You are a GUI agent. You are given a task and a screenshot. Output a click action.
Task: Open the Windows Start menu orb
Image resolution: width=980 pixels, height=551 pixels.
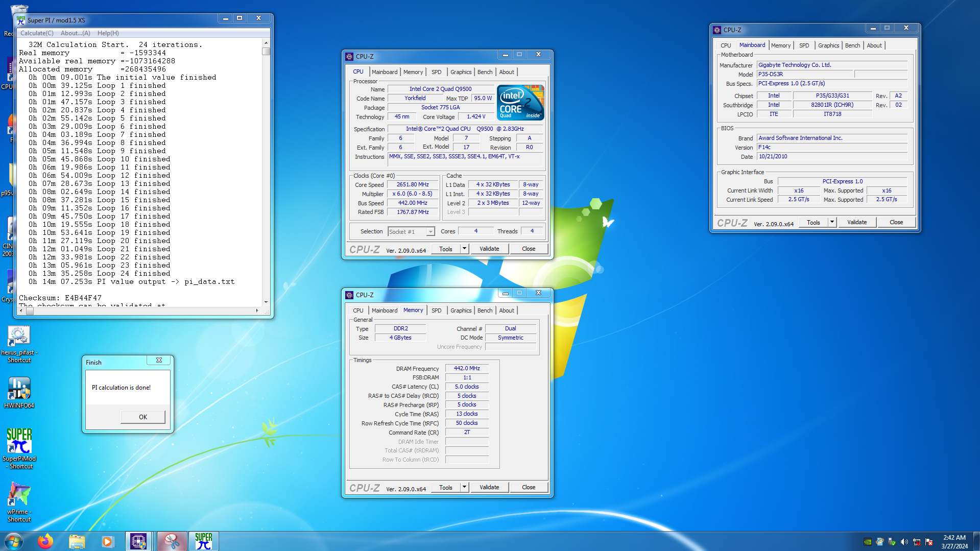(14, 541)
